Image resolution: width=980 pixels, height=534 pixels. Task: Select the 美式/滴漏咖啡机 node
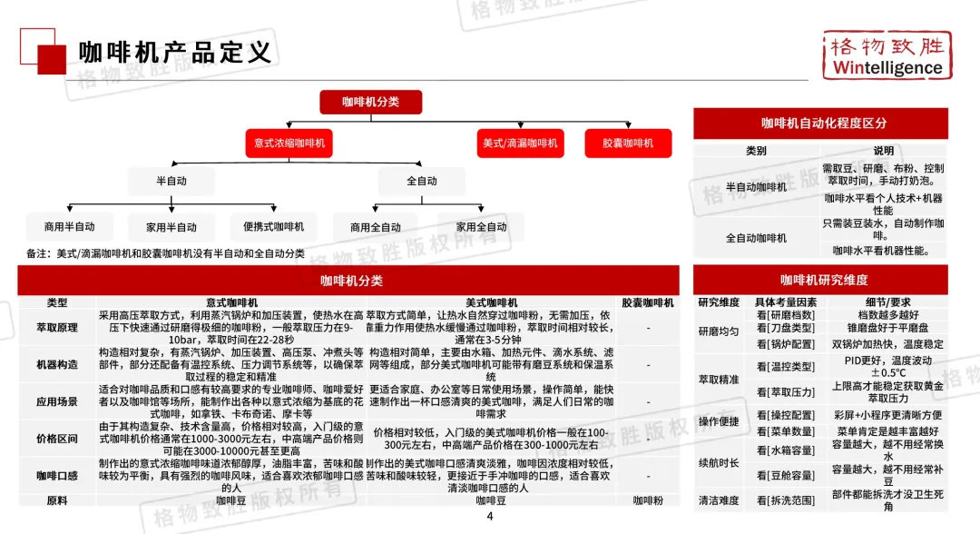pos(520,142)
